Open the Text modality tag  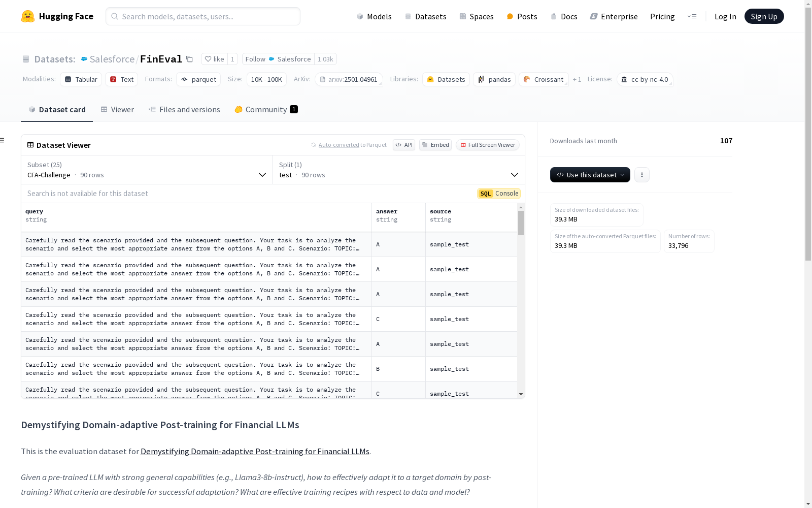pyautogui.click(x=122, y=79)
